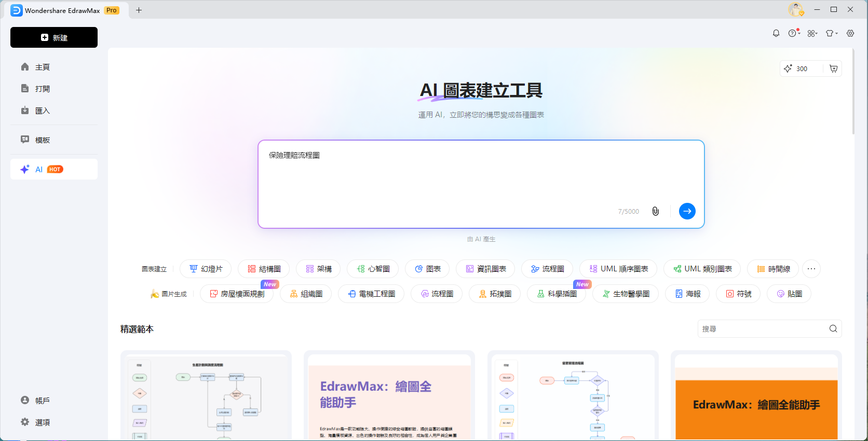Image resolution: width=868 pixels, height=441 pixels.
Task: Choose the 時間線 timeline chip
Action: click(x=773, y=269)
